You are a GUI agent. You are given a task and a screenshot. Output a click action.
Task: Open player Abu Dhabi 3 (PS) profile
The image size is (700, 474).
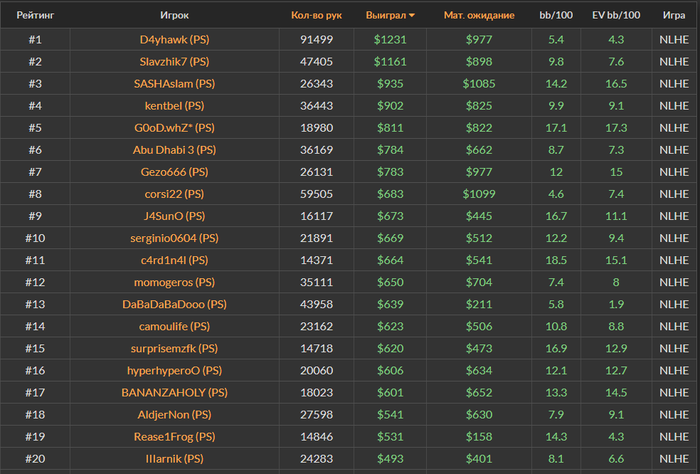[175, 150]
